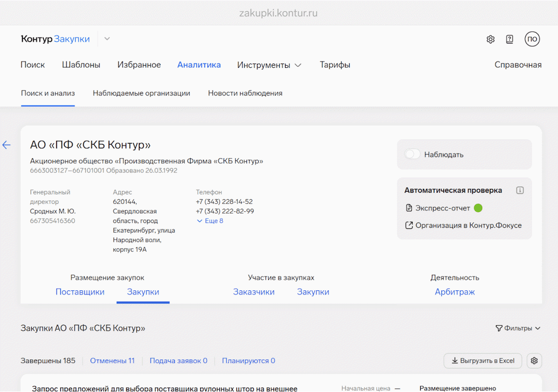Open the Инструменты dropdown menu
This screenshot has height=392, width=558.
pyautogui.click(x=269, y=65)
